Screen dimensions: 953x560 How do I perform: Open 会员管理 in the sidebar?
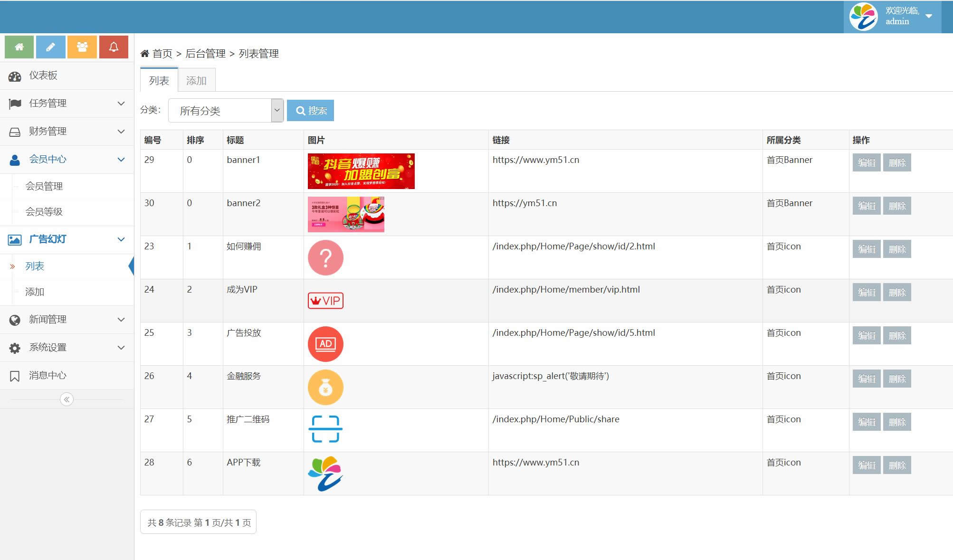click(44, 186)
